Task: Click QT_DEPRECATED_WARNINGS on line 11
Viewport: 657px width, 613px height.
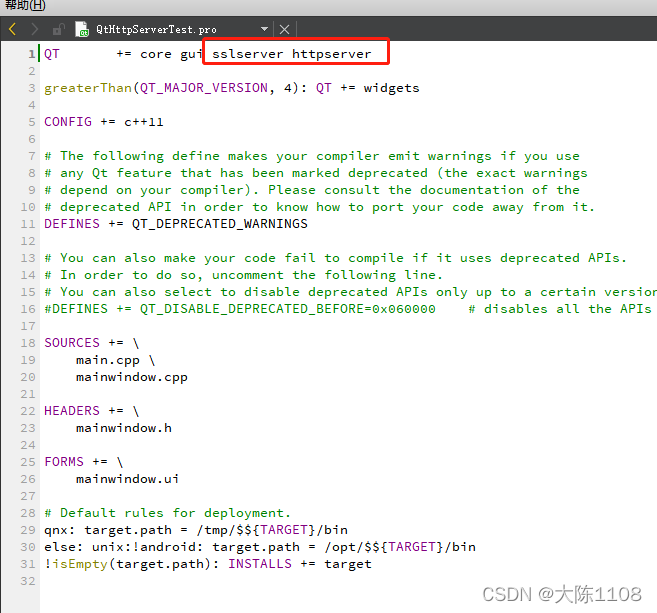Action: 220,224
